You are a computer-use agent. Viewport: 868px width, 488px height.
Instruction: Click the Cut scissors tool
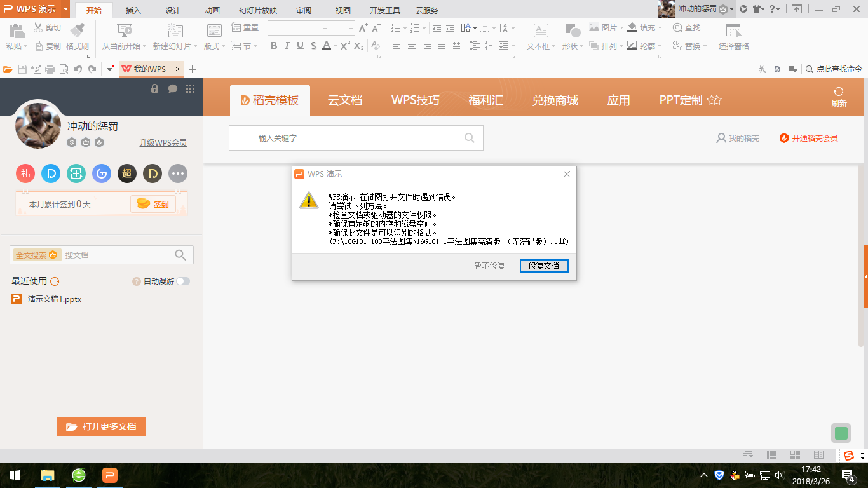(38, 28)
